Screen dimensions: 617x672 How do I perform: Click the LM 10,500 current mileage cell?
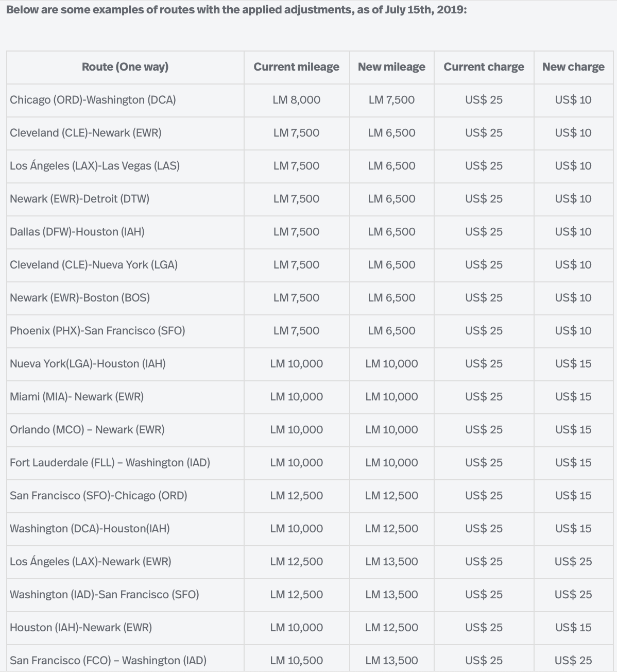tap(296, 661)
